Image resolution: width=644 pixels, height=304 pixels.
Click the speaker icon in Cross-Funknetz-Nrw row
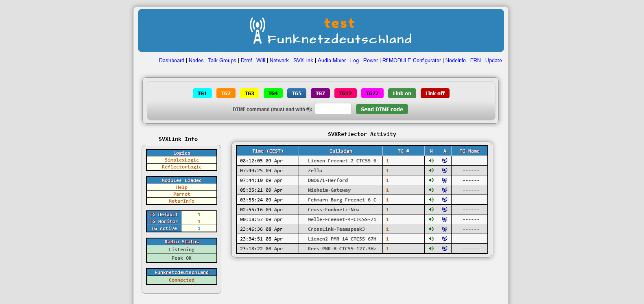431,210
